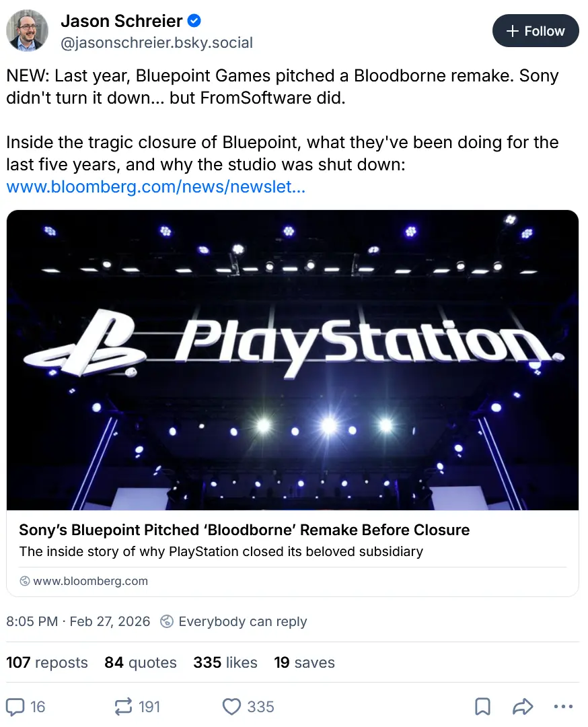Image resolution: width=588 pixels, height=727 pixels.
Task: Save post with the bookmark icon
Action: click(482, 706)
